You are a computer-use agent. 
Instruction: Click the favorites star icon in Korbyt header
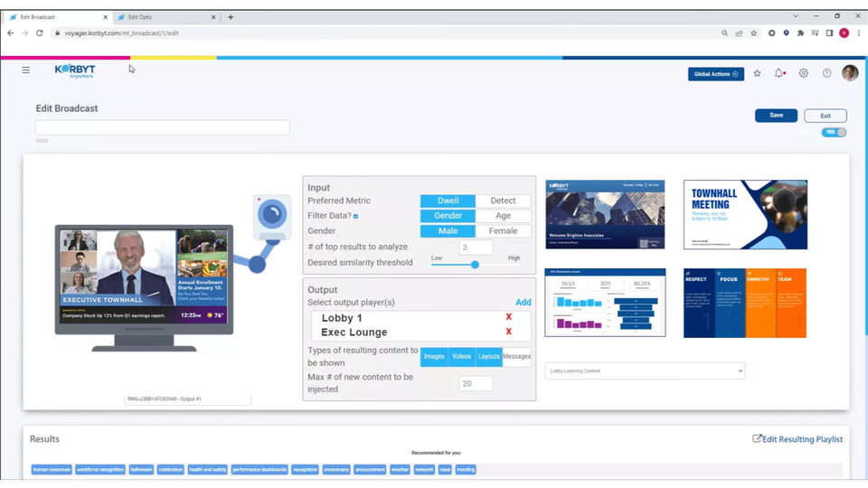pos(757,74)
